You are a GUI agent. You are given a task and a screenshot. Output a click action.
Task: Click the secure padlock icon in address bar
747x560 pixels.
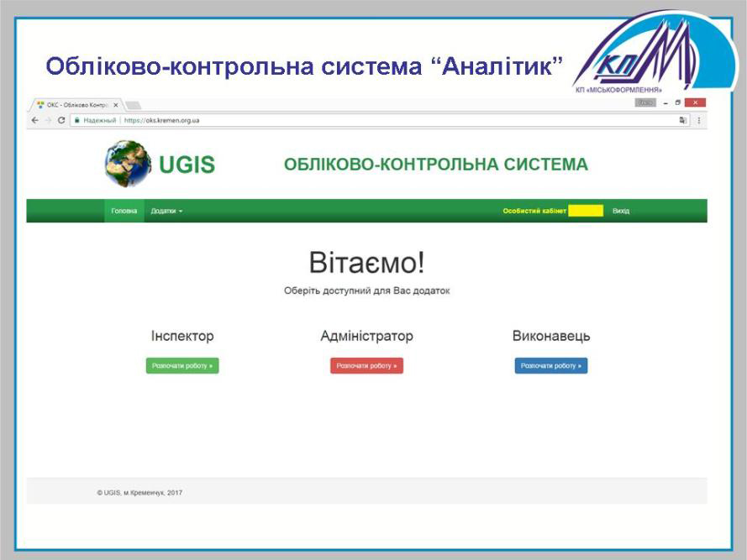click(76, 120)
